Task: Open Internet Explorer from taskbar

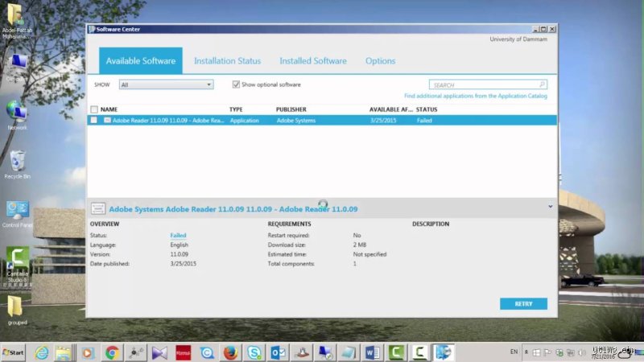Action: click(x=42, y=352)
